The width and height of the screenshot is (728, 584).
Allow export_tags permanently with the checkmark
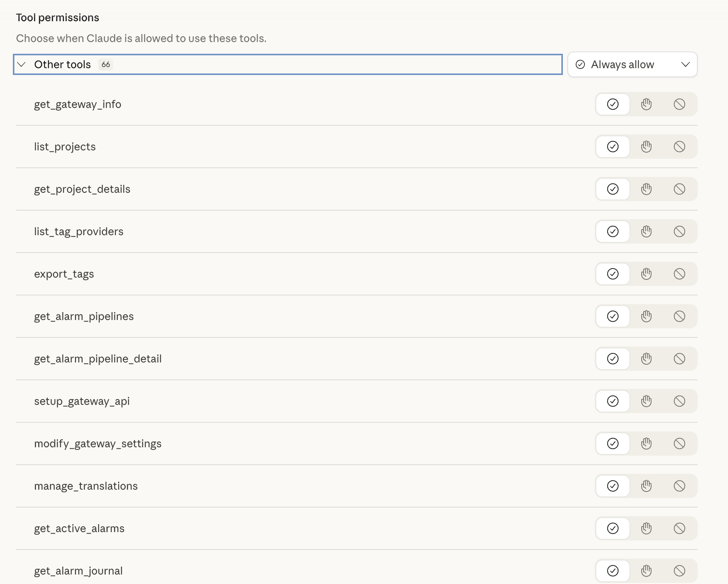pos(613,273)
